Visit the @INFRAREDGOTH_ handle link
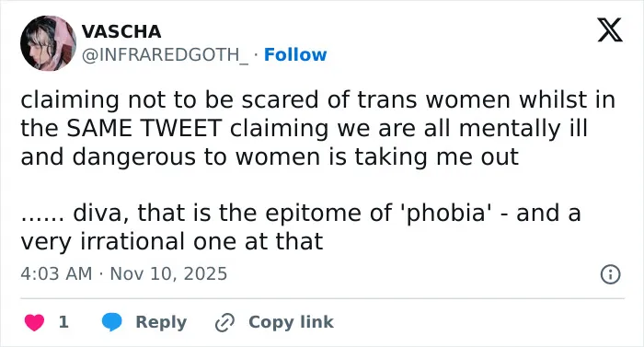This screenshot has width=644, height=347. tap(165, 54)
